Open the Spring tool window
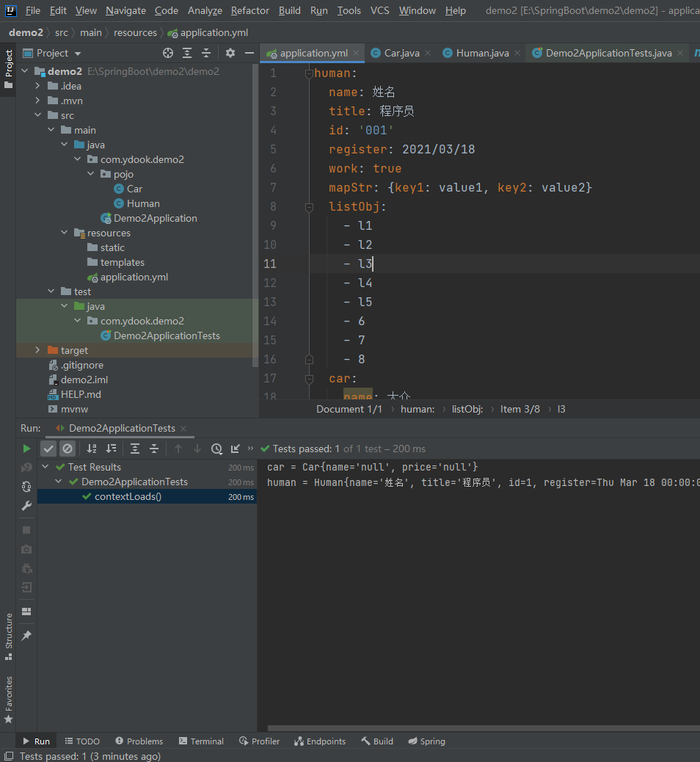The image size is (700, 762). click(426, 741)
